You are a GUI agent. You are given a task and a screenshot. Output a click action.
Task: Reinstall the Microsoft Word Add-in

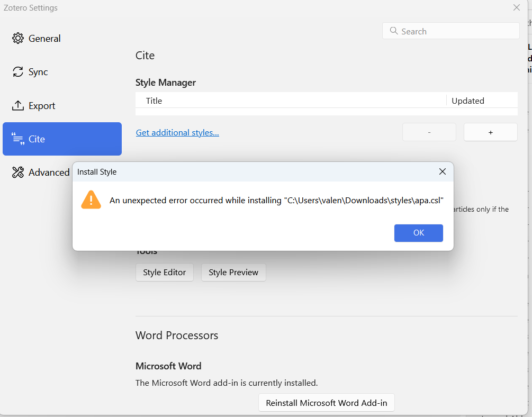click(x=327, y=403)
